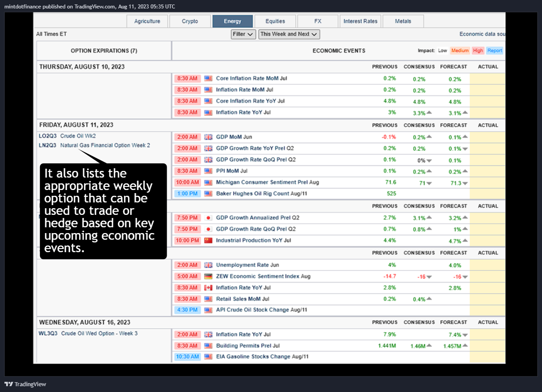Viewport: 542px width, 392px height.
Task: Switch to the Agriculture tab
Action: pos(147,21)
